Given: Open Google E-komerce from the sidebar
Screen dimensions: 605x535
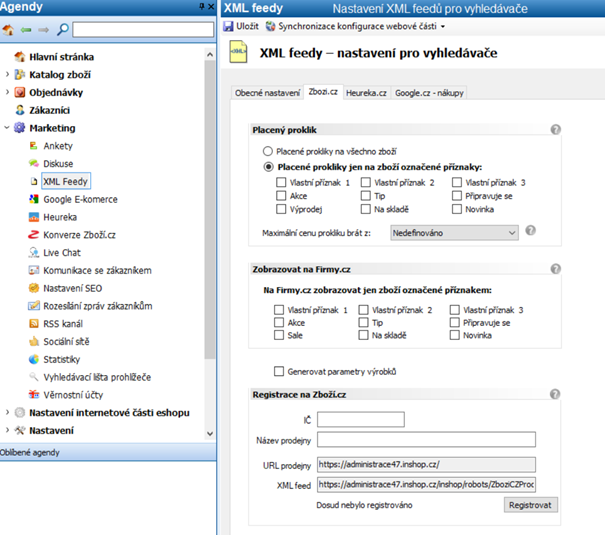Looking at the screenshot, I should pos(76,199).
